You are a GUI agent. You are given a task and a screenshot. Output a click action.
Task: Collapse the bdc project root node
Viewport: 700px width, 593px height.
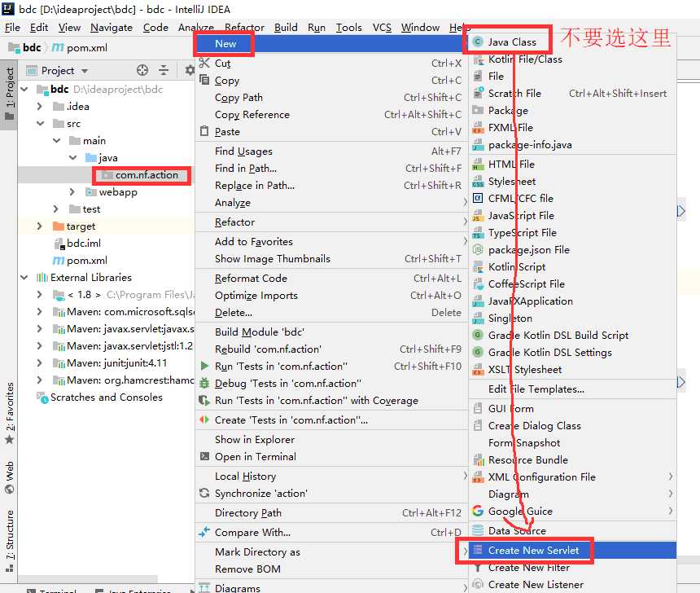tap(24, 89)
